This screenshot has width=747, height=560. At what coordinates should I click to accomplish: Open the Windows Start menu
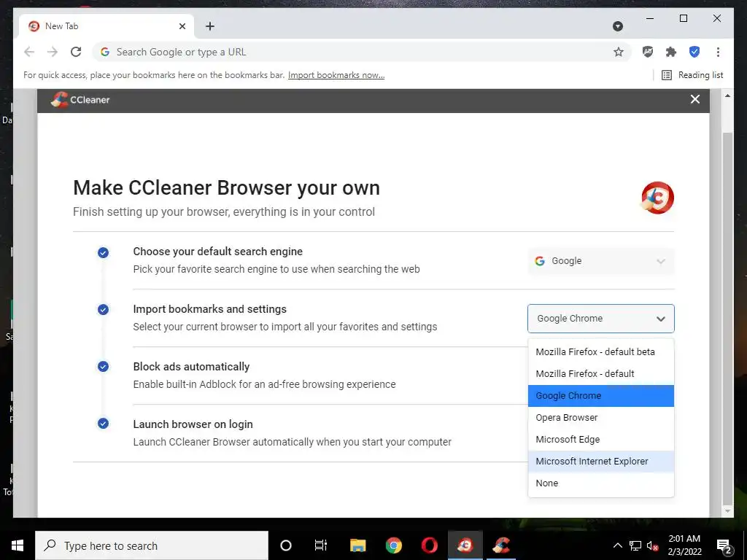(18, 545)
